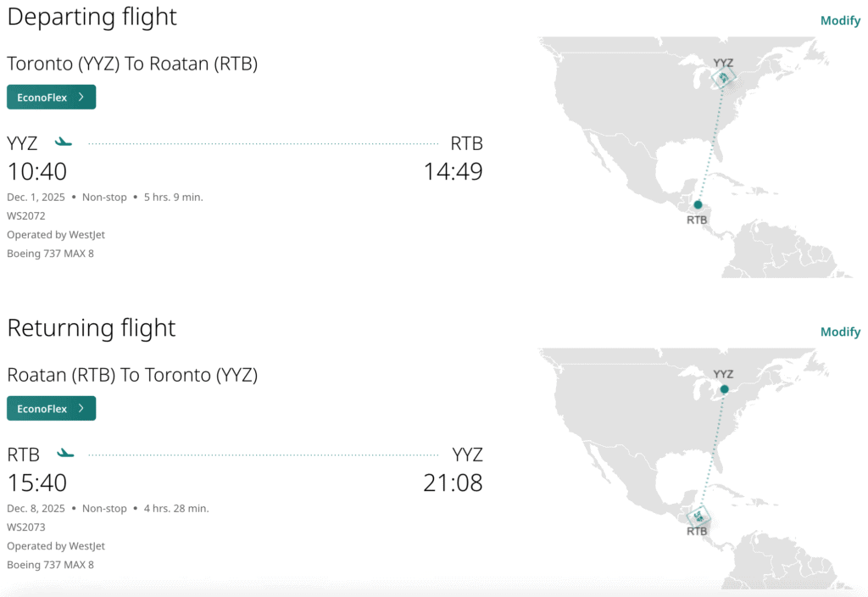Modify the departing flight

(840, 21)
